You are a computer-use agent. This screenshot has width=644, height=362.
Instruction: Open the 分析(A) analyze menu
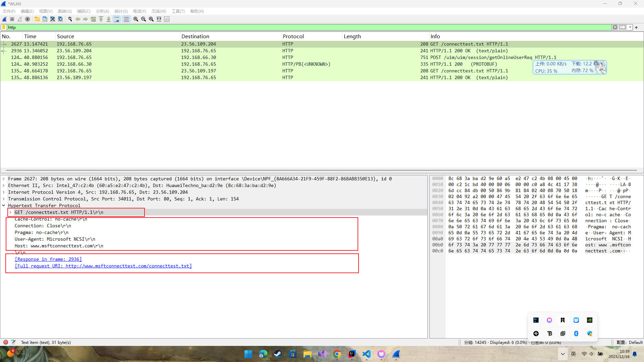102,11
